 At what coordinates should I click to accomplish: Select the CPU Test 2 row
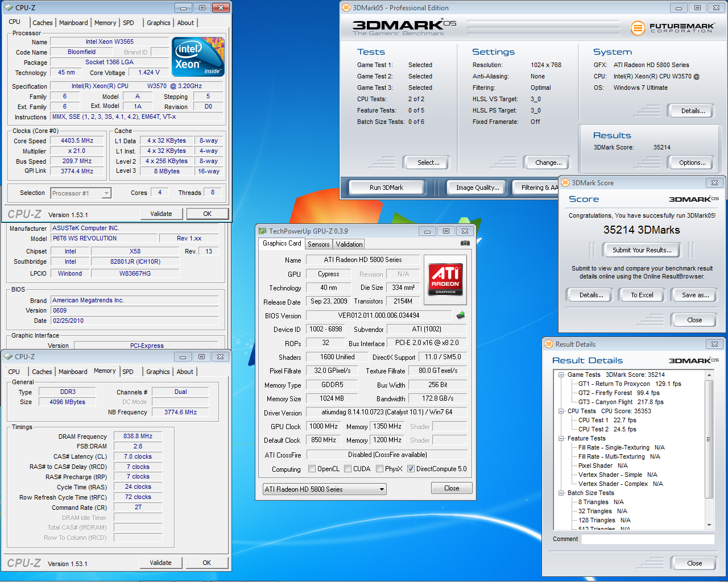pos(607,429)
